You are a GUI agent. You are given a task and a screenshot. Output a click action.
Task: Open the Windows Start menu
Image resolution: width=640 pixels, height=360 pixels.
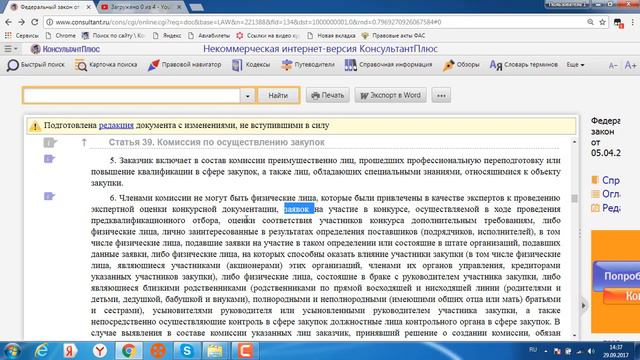click(12, 351)
